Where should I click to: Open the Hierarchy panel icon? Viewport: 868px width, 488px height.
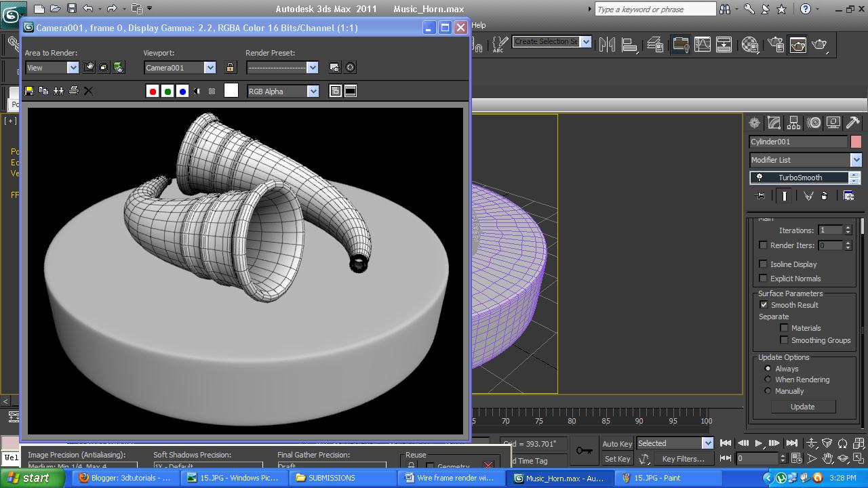pyautogui.click(x=793, y=123)
